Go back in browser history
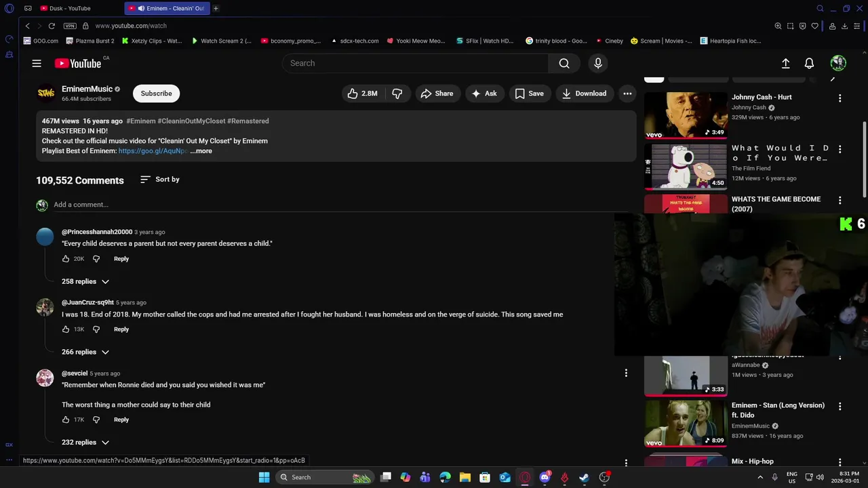Screen dimensions: 868x488 [x=27, y=26]
